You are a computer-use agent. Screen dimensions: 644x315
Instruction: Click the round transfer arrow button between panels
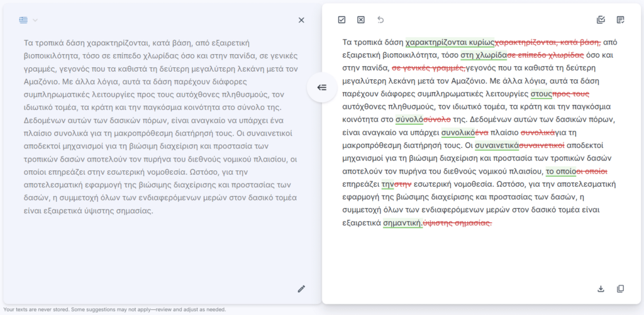pos(322,87)
